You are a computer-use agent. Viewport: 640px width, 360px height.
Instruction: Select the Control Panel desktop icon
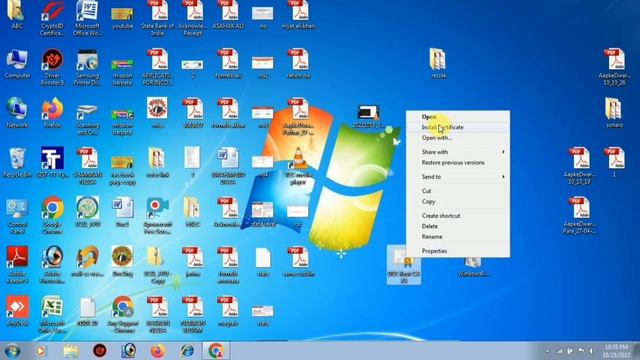click(x=17, y=216)
